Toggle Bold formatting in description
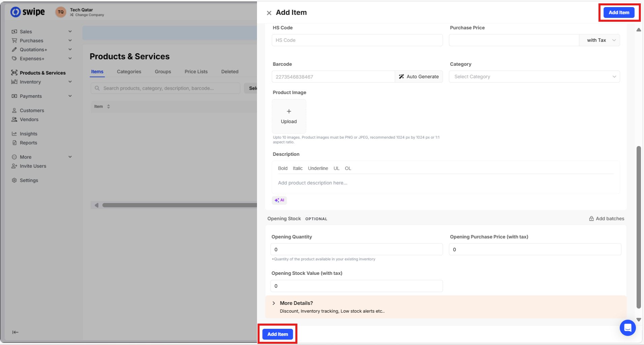Image resolution: width=644 pixels, height=345 pixels. click(283, 168)
